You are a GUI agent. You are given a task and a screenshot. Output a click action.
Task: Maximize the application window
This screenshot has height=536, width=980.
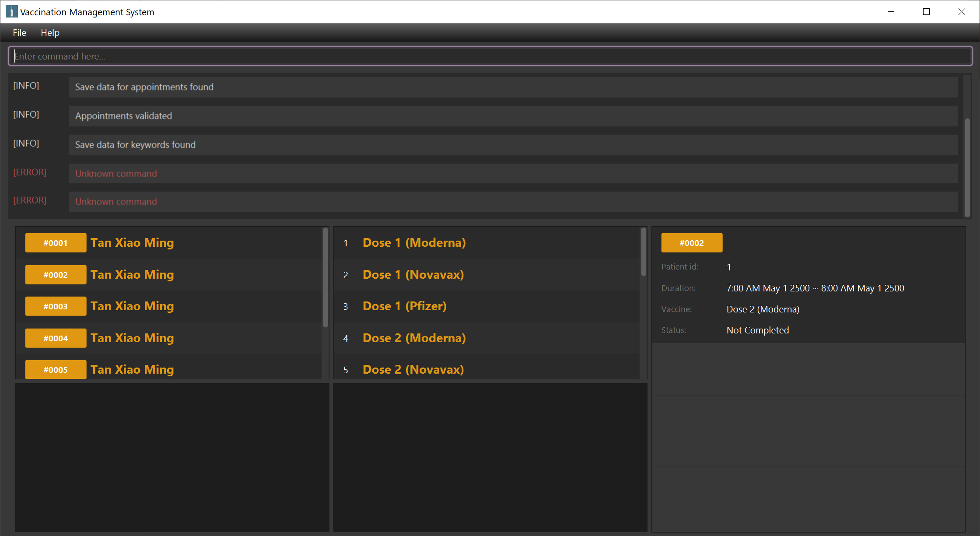tap(926, 12)
